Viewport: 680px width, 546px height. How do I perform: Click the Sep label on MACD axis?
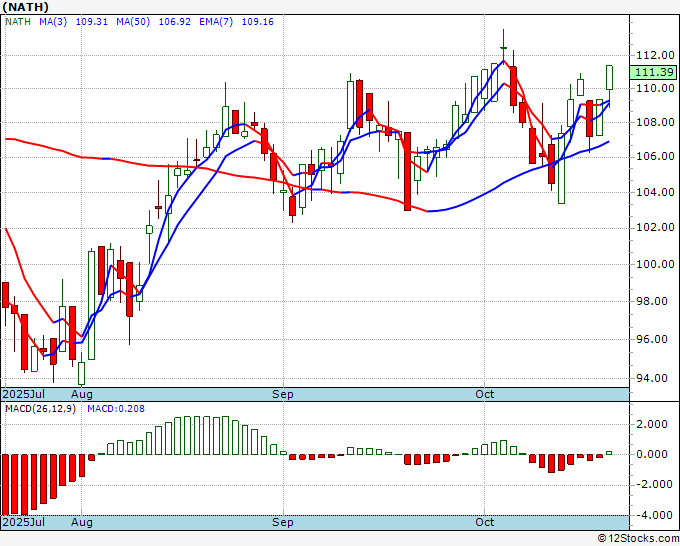[x=283, y=522]
